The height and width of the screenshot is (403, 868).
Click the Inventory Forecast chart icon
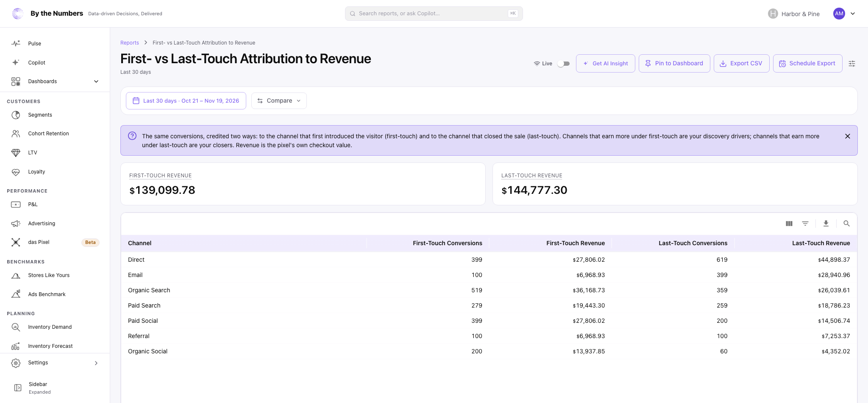coord(16,346)
